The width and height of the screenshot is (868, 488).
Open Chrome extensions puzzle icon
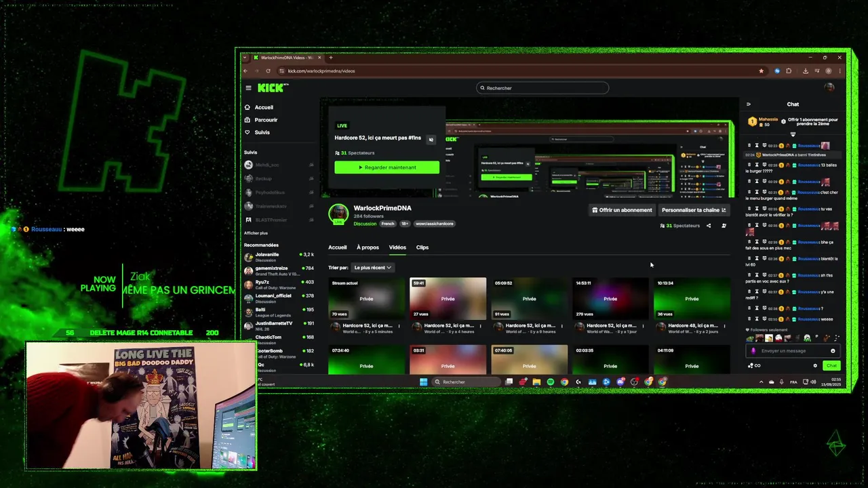(789, 70)
